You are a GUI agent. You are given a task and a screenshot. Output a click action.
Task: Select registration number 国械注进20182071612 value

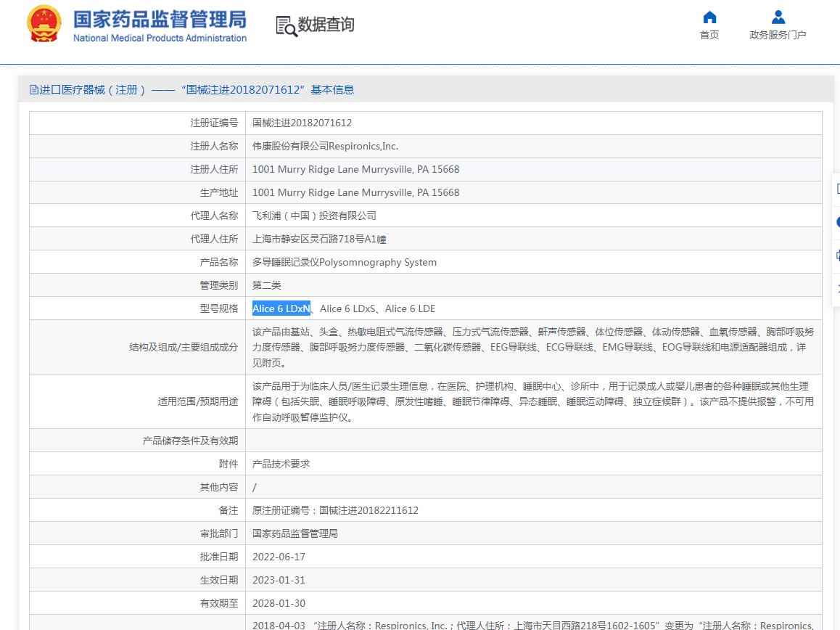pos(302,123)
